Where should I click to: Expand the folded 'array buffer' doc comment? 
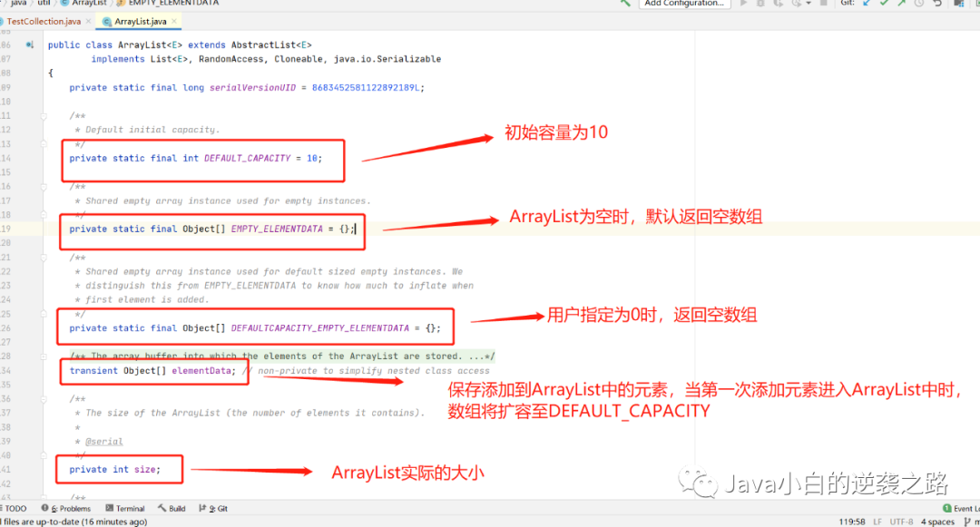(44, 356)
